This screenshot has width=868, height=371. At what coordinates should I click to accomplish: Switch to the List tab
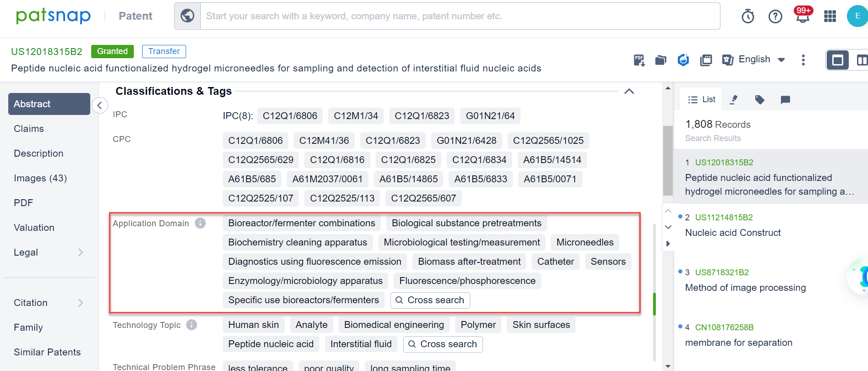(702, 99)
